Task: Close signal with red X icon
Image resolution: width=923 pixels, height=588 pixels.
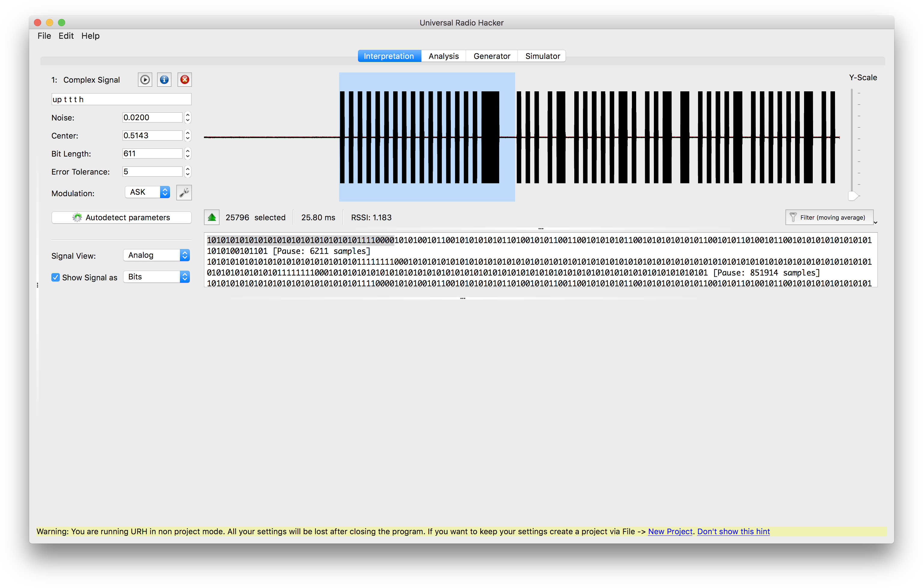Action: [x=184, y=80]
